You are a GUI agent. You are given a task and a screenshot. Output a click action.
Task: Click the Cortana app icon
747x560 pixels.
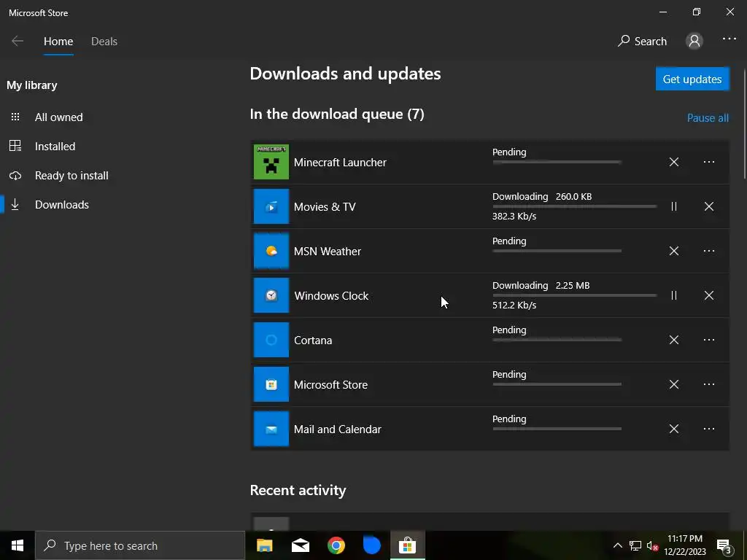271,340
